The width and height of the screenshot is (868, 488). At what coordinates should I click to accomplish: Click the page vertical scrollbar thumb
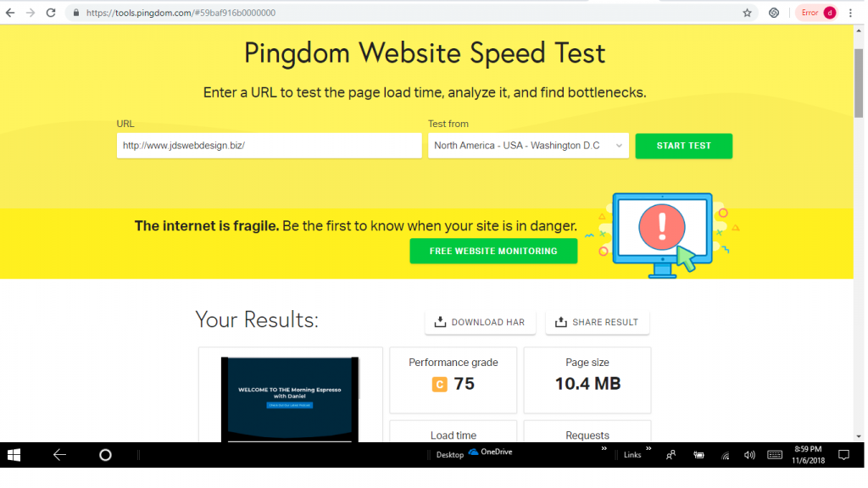[x=858, y=83]
